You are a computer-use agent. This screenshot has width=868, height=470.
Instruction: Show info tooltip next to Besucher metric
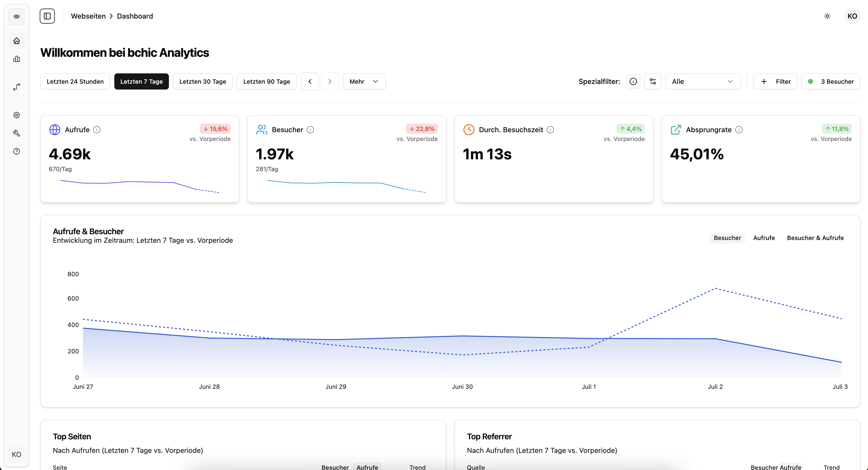[310, 130]
